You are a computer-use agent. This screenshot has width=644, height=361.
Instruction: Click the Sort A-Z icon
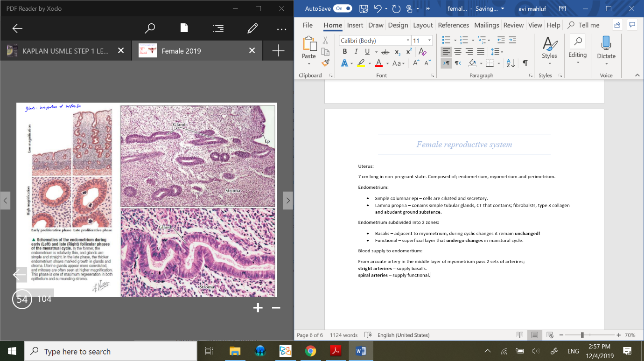point(511,63)
